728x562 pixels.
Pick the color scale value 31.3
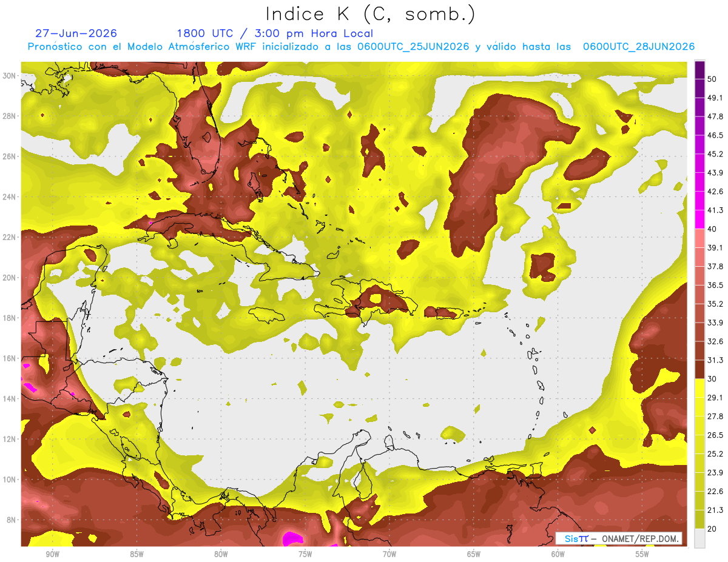pos(715,360)
